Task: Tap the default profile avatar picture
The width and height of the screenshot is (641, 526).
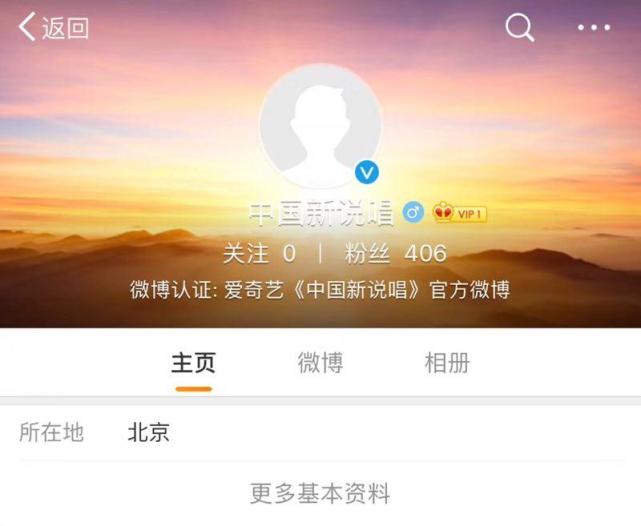Action: 320,126
